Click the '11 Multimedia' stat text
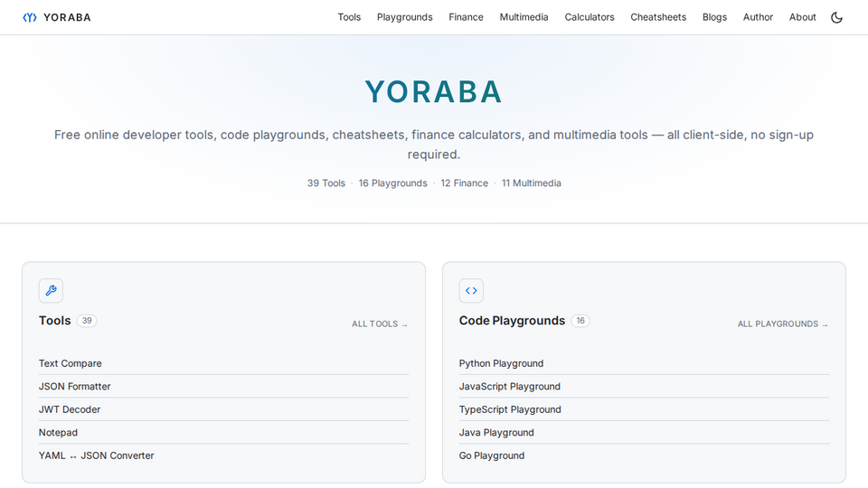This screenshot has width=868, height=488. point(532,183)
